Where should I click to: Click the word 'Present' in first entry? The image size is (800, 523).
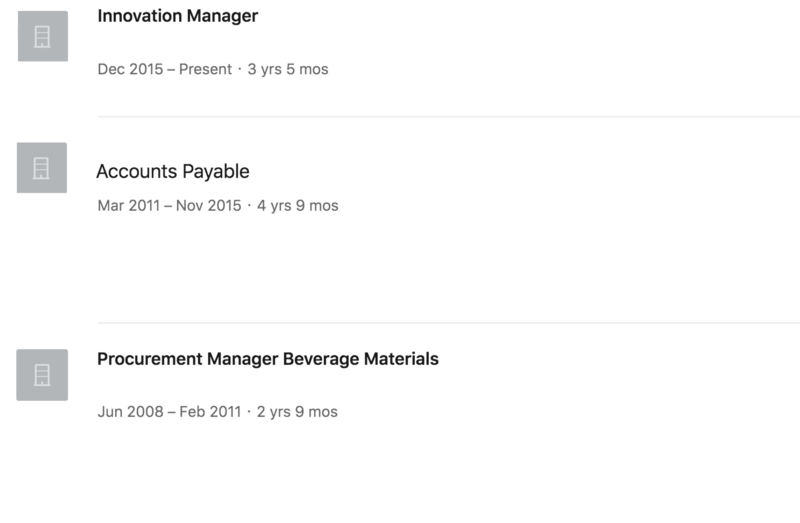205,70
